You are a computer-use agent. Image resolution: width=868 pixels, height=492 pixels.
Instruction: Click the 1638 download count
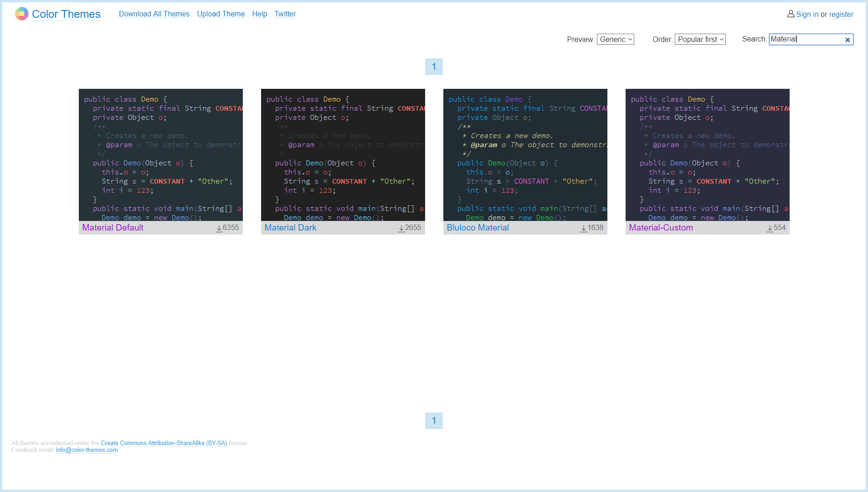pos(595,227)
